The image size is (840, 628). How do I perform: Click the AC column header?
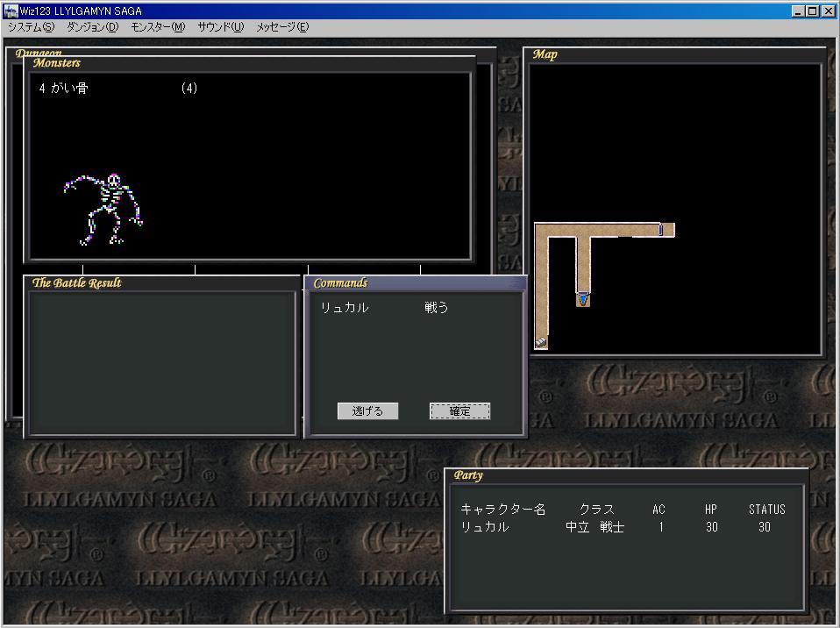[658, 509]
